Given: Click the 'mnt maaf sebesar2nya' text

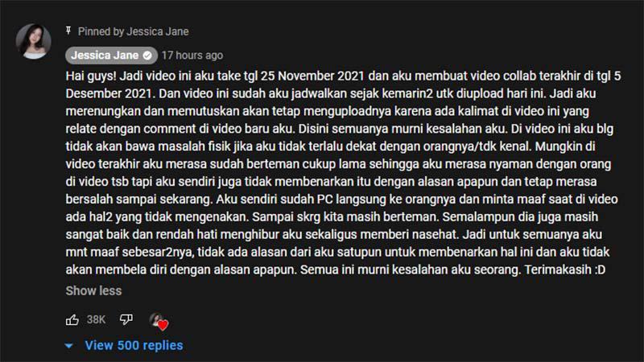Looking at the screenshot, I should click(129, 253).
